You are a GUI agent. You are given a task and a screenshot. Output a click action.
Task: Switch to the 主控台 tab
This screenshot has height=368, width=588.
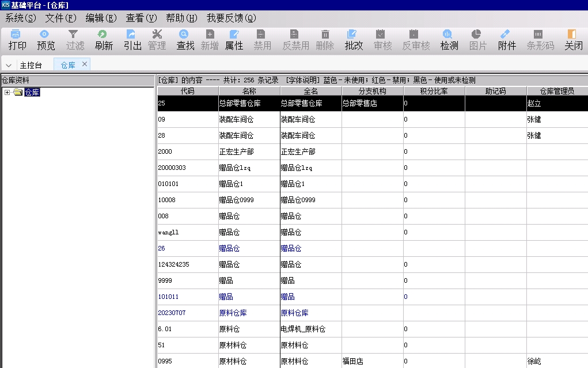click(x=31, y=65)
